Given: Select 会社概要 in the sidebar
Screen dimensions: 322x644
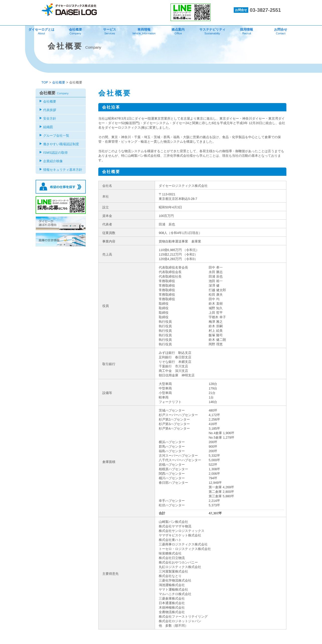Looking at the screenshot, I should pyautogui.click(x=61, y=101).
